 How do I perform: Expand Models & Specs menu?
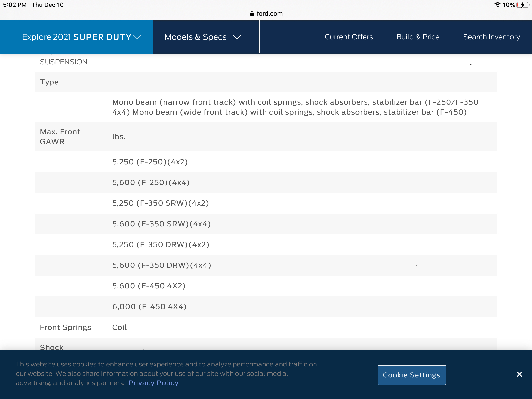click(196, 37)
